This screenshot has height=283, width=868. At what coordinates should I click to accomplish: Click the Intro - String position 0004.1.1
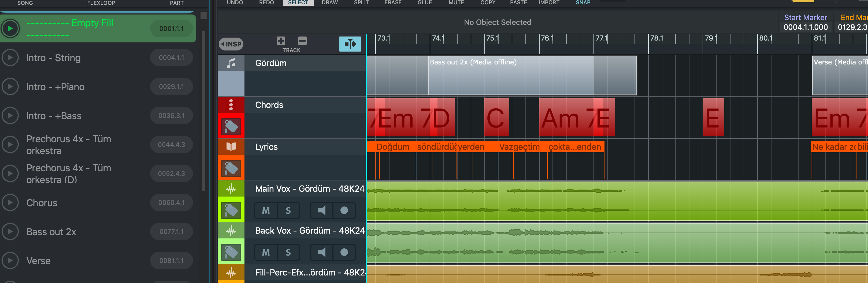coord(172,58)
